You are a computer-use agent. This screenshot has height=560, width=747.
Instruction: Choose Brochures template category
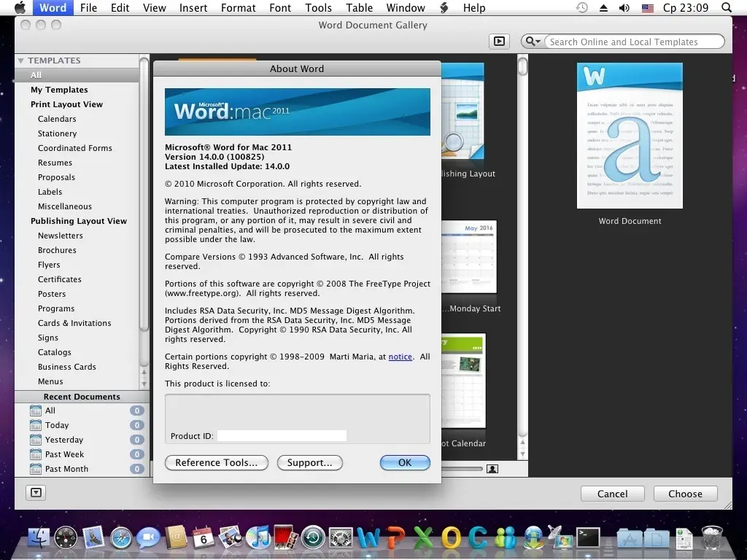(57, 250)
